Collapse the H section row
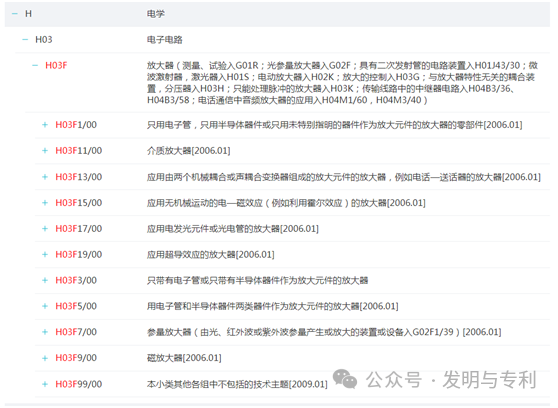Viewport: 558px width, 408px height. click(x=15, y=14)
